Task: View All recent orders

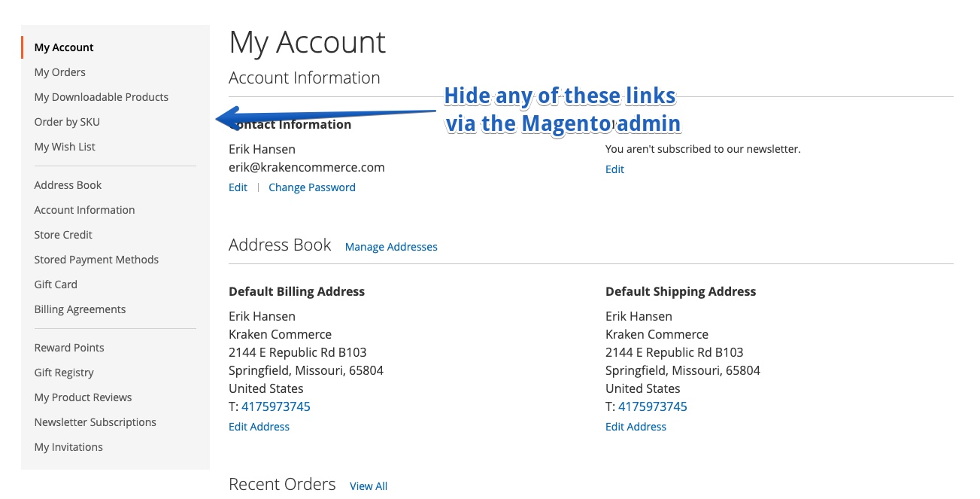Action: 369,486
